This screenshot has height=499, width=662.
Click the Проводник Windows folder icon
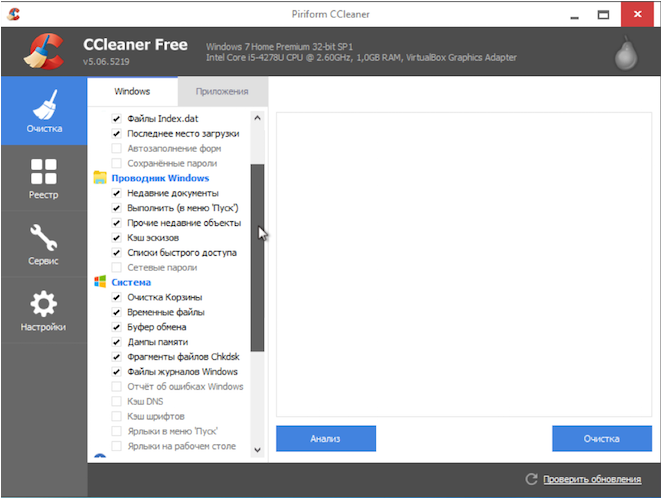[100, 178]
